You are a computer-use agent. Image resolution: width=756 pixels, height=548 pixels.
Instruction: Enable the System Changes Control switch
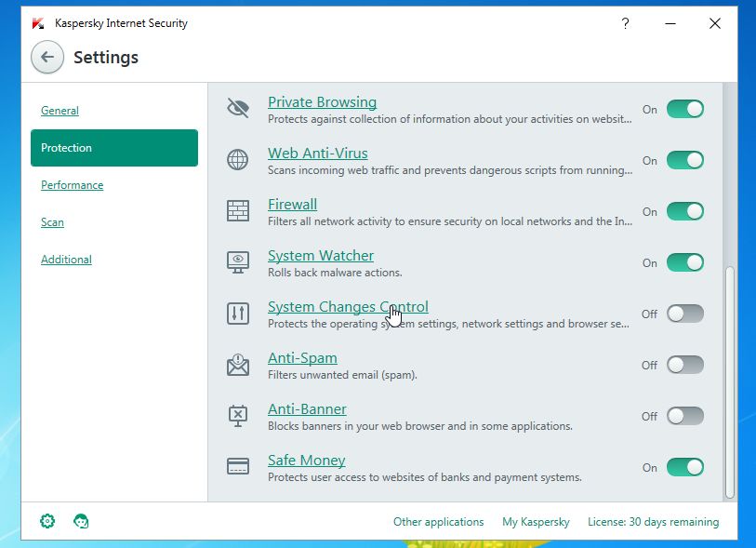click(x=685, y=314)
